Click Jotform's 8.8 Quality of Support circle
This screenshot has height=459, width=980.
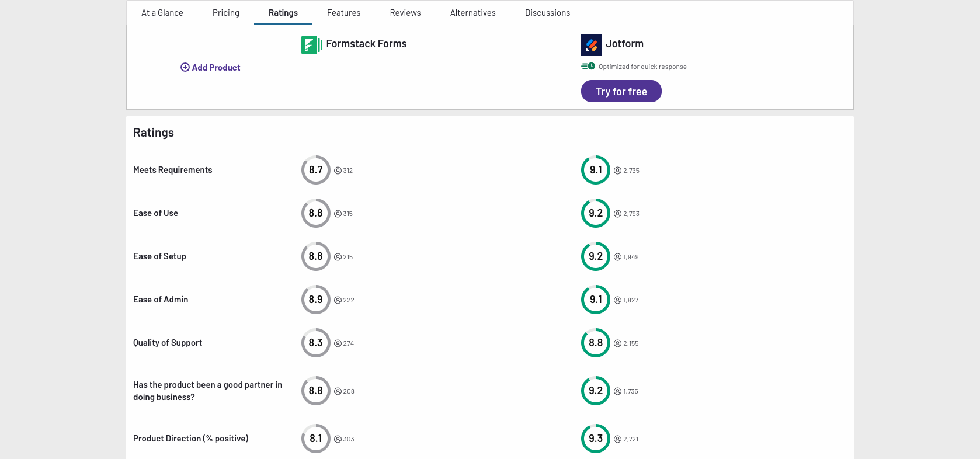pyautogui.click(x=596, y=343)
